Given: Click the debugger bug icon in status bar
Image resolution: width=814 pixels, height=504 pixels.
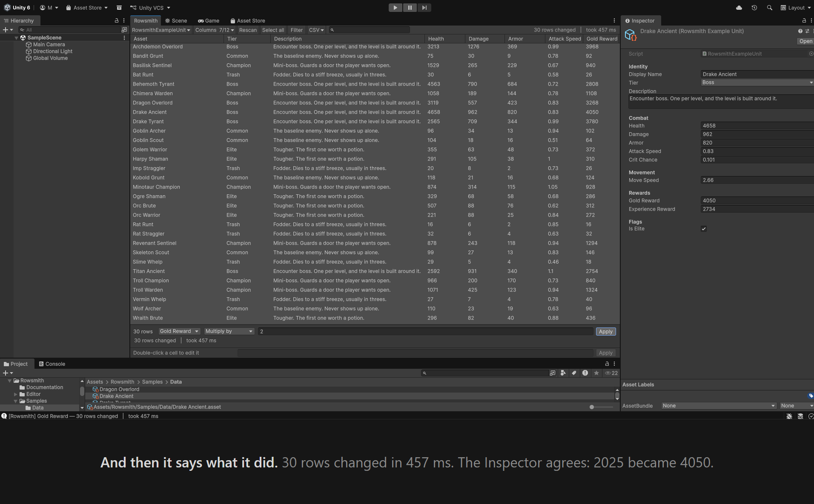Looking at the screenshot, I should (789, 416).
